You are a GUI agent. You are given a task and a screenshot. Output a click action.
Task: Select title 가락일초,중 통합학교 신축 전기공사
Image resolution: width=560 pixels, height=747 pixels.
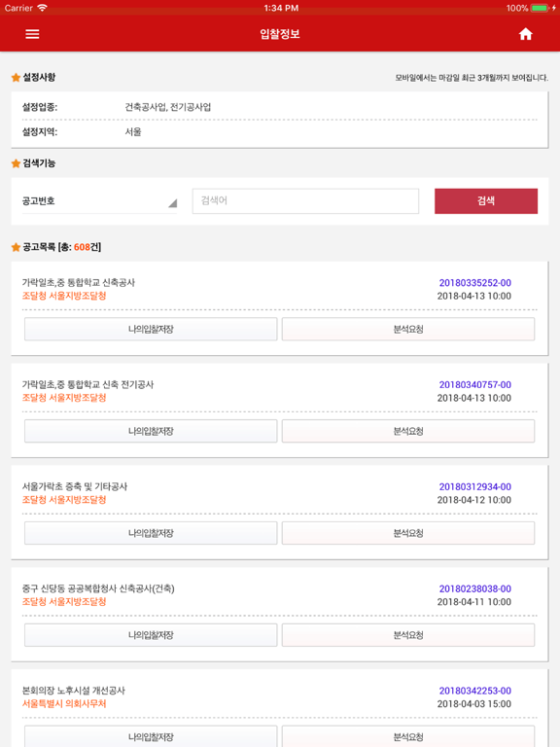click(87, 384)
